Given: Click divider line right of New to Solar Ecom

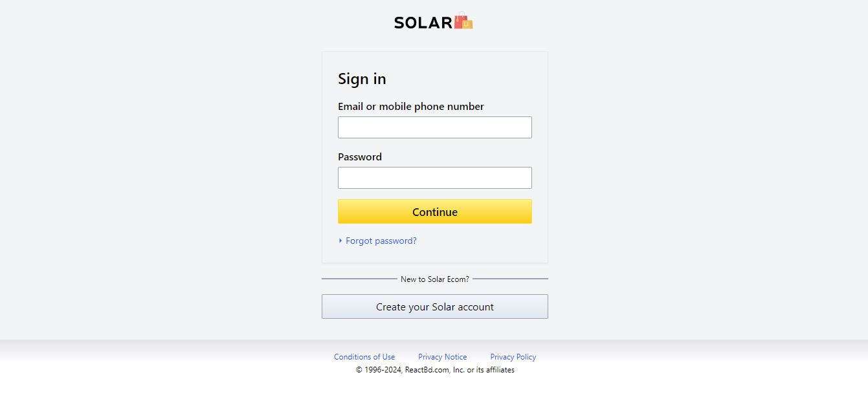Looking at the screenshot, I should pyautogui.click(x=511, y=279).
